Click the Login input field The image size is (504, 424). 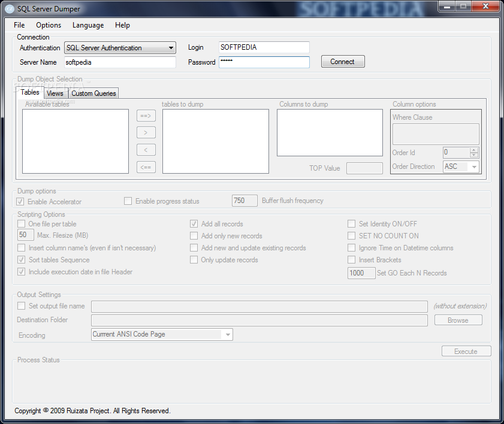tap(264, 47)
